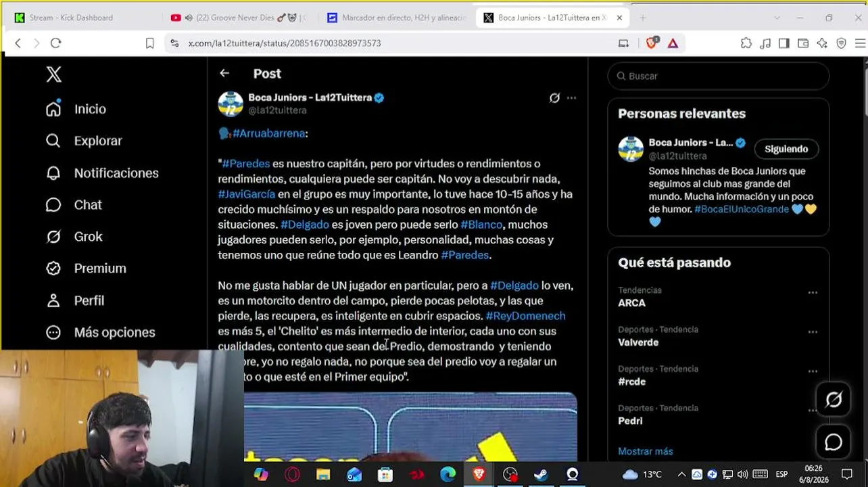Open File Explorer from the taskbar

click(323, 475)
